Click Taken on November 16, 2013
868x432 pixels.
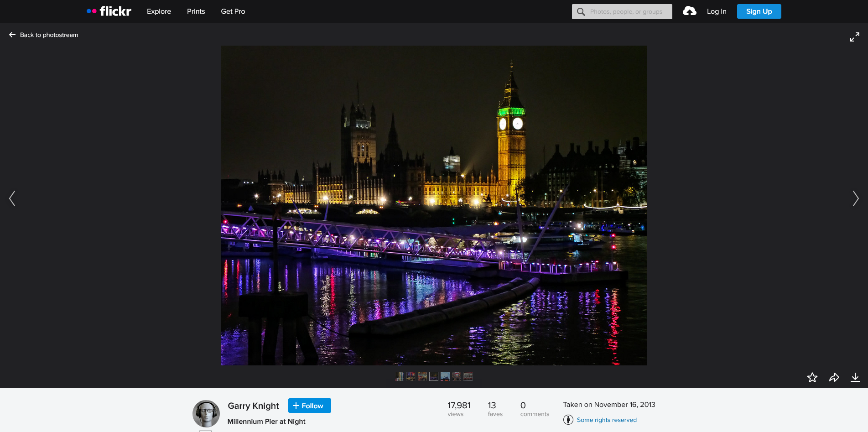[x=609, y=405]
